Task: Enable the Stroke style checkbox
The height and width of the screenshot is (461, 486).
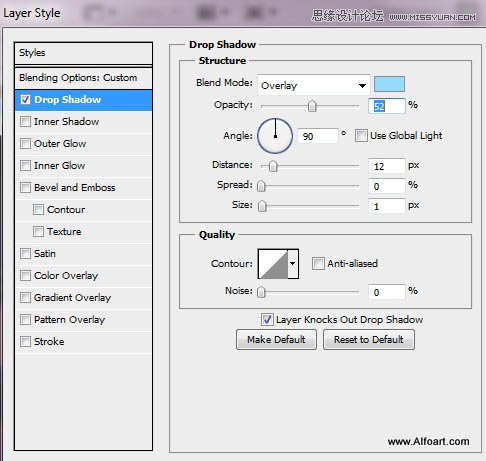Action: pyautogui.click(x=26, y=341)
